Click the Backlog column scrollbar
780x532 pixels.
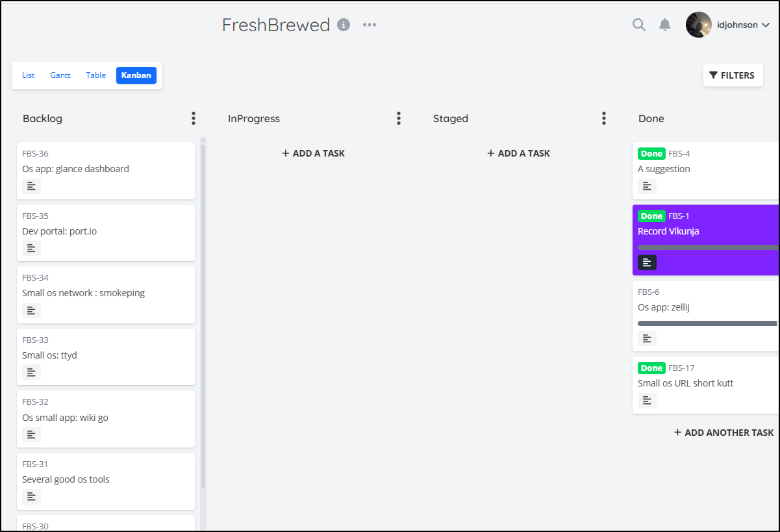click(x=203, y=312)
